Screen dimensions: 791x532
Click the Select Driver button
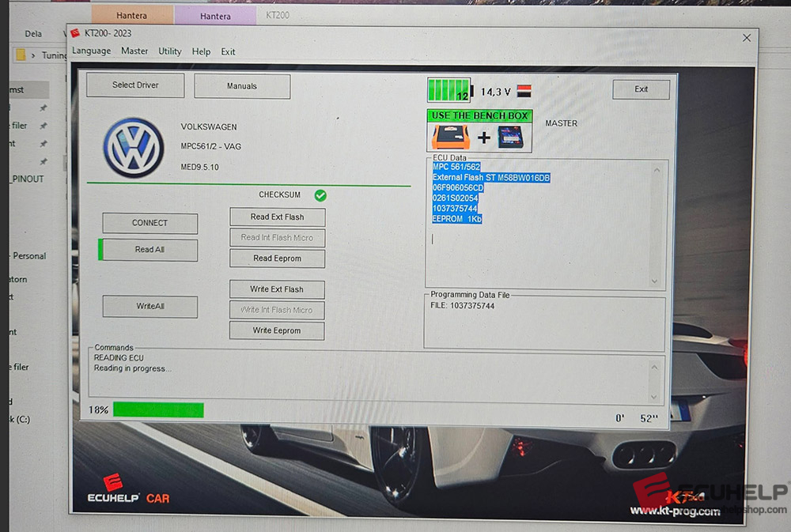[135, 85]
